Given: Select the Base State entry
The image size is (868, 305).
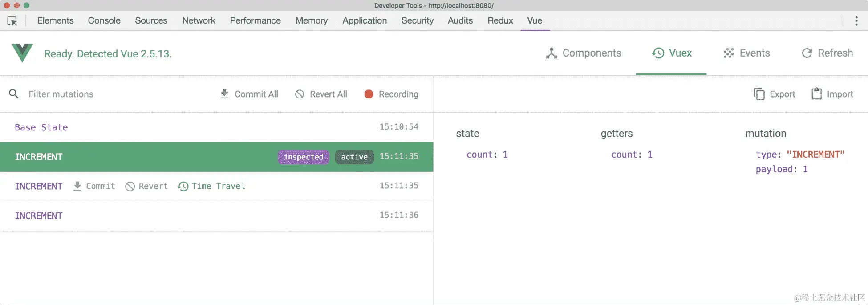Looking at the screenshot, I should 217,127.
